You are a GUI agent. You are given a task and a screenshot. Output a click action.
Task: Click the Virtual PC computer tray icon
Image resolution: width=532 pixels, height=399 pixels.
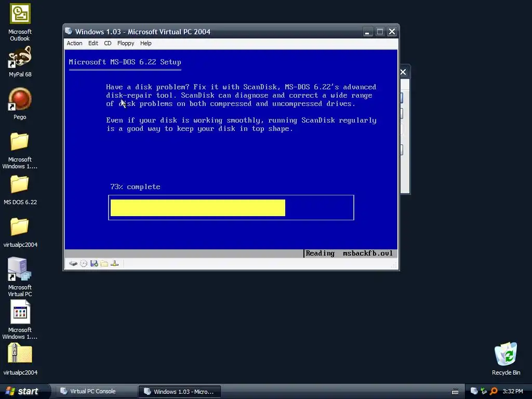pos(474,391)
